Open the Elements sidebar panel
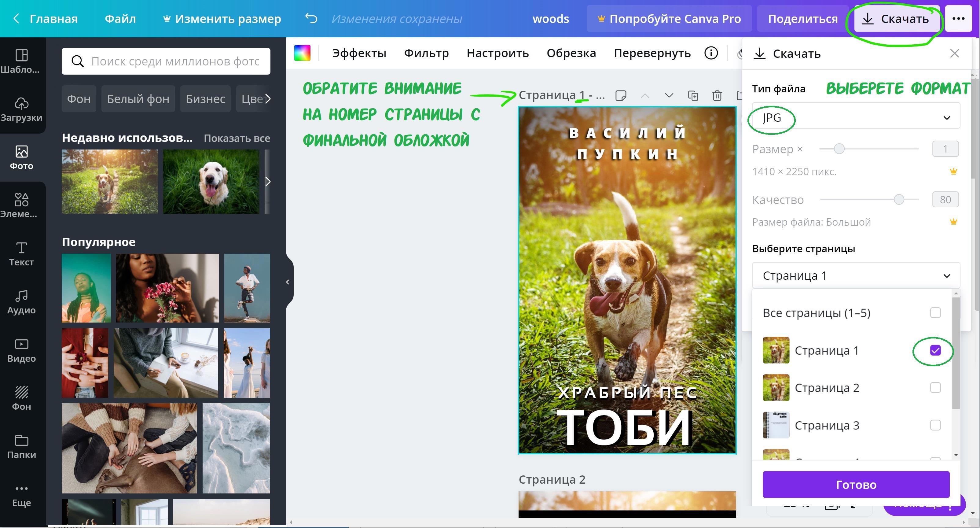Screen dimensions: 980x528 21,205
